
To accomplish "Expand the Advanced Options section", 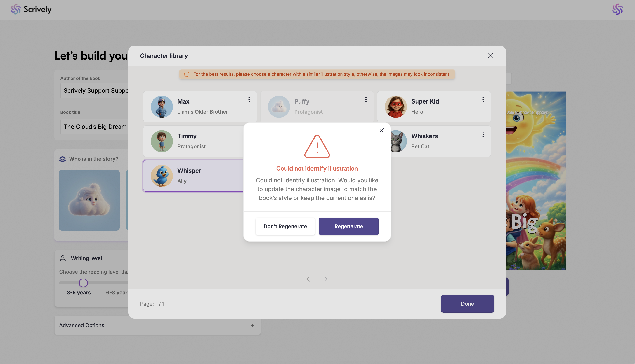I will tap(157, 325).
